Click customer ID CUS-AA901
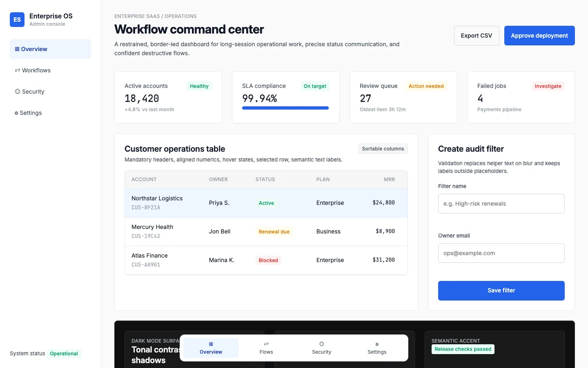The image size is (588, 368). 146,265
